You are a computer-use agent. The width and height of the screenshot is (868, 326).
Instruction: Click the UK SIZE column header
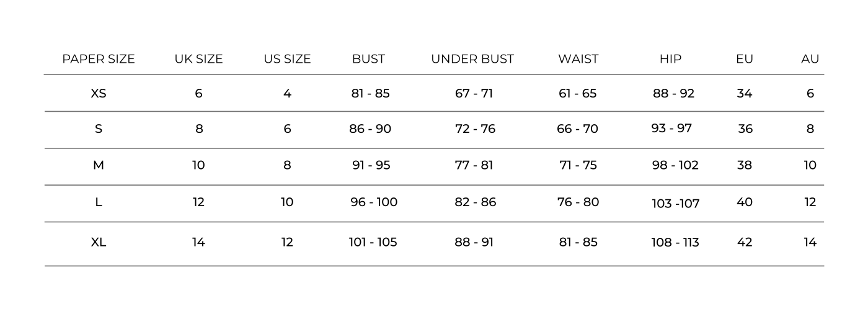pos(198,59)
